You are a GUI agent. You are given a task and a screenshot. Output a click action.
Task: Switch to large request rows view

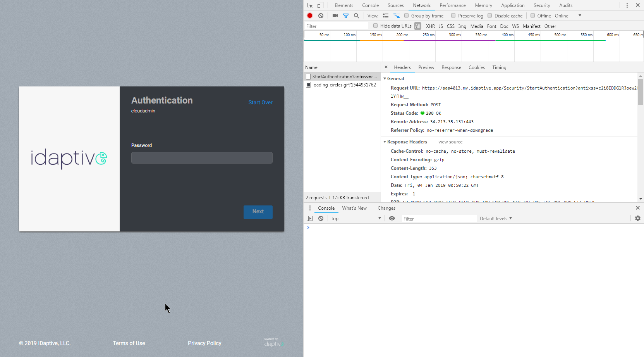pos(386,16)
